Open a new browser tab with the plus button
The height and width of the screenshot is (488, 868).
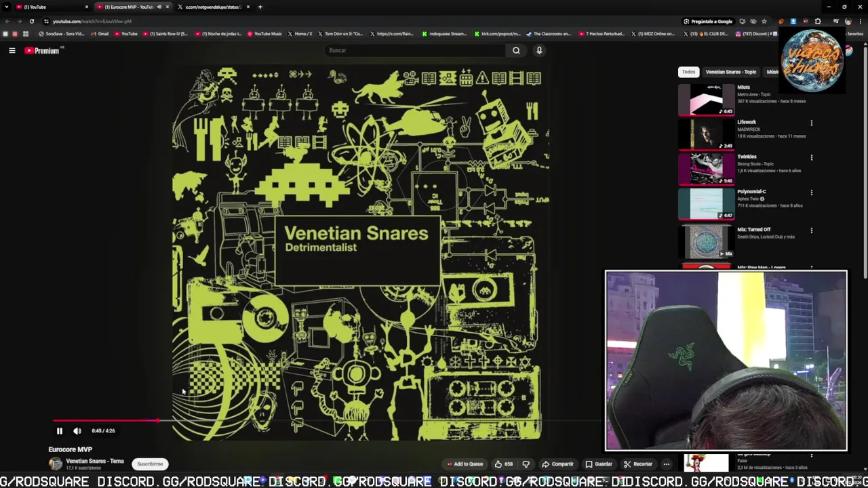[x=260, y=7]
